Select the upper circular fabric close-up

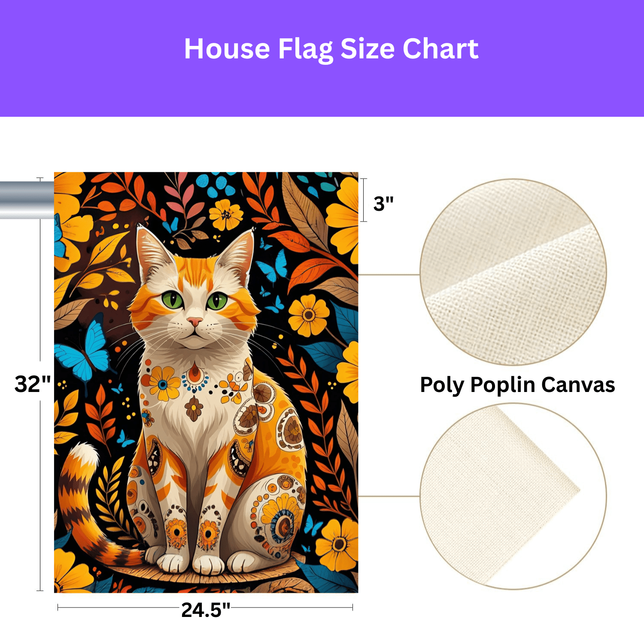click(x=513, y=272)
